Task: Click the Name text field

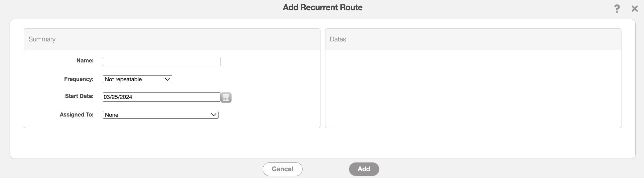Action: point(161,61)
